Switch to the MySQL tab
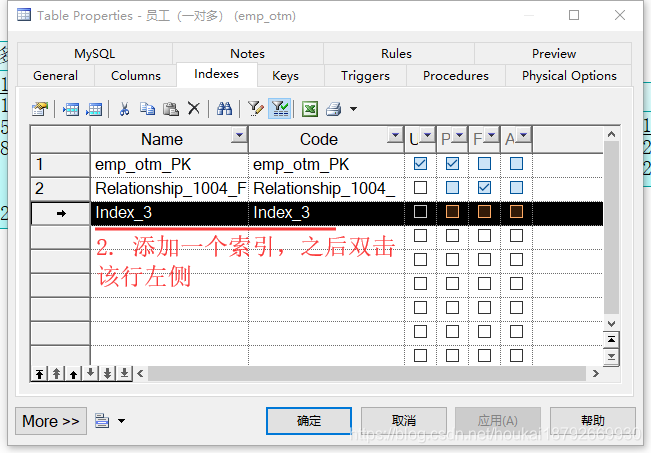 95,54
